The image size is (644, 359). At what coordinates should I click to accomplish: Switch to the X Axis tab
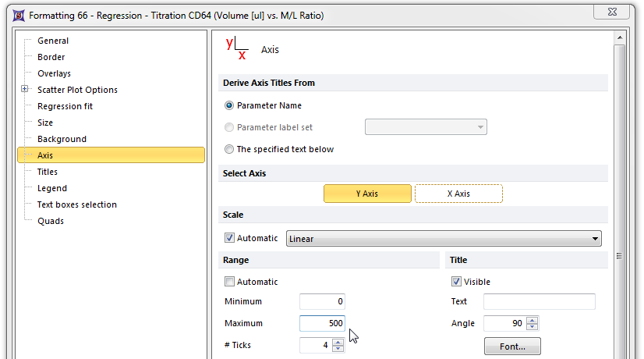click(458, 194)
